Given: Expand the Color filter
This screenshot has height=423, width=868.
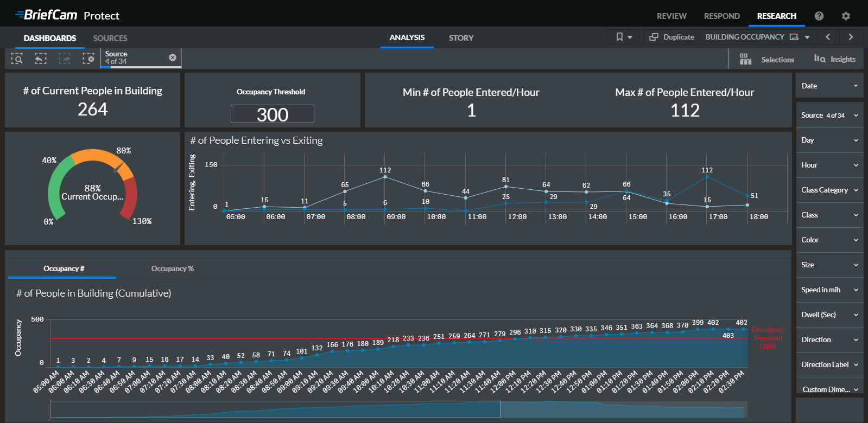Looking at the screenshot, I should [829, 240].
